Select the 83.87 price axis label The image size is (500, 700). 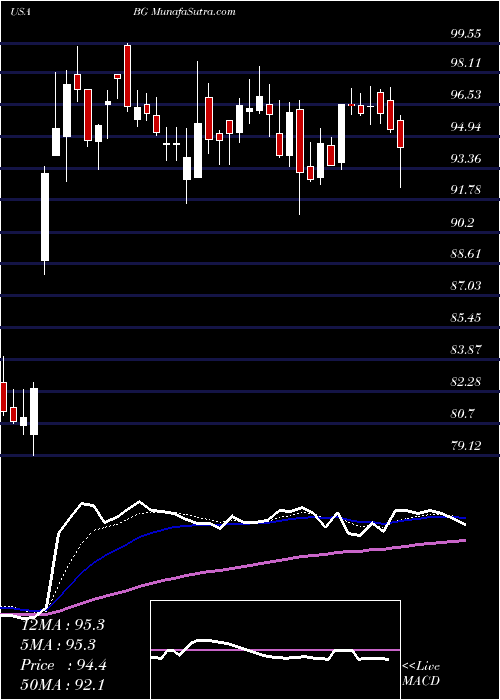[466, 349]
